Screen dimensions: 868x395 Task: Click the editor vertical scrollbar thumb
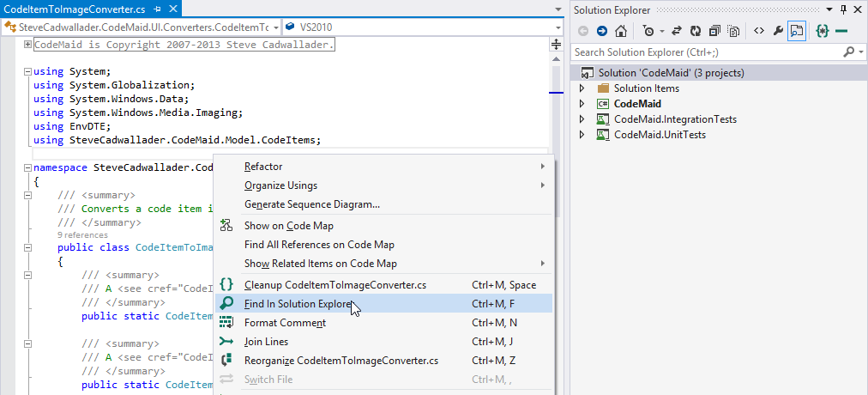click(x=557, y=141)
